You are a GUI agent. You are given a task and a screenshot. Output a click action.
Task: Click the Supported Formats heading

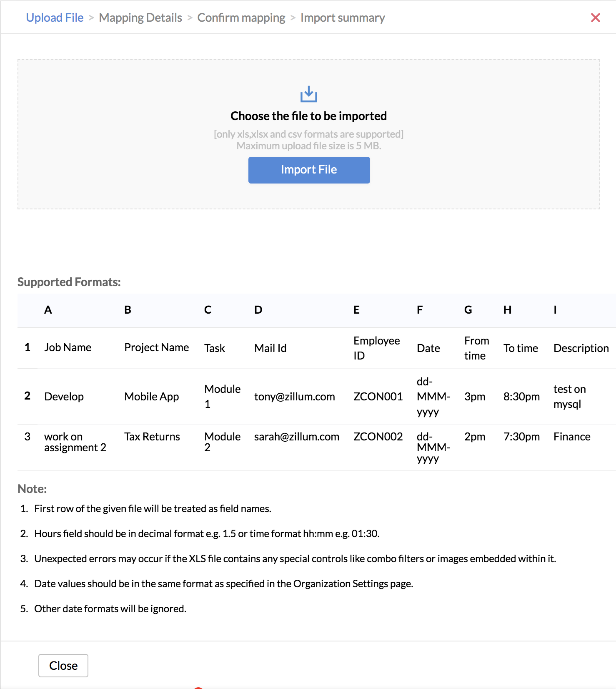pyautogui.click(x=69, y=282)
